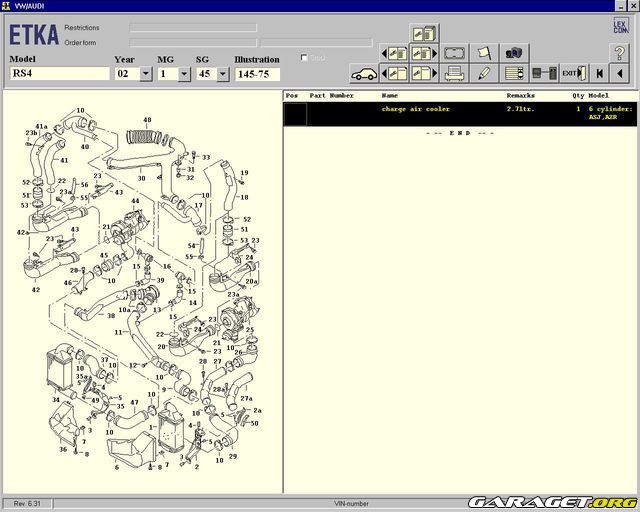Click the parts list icon

515,73
